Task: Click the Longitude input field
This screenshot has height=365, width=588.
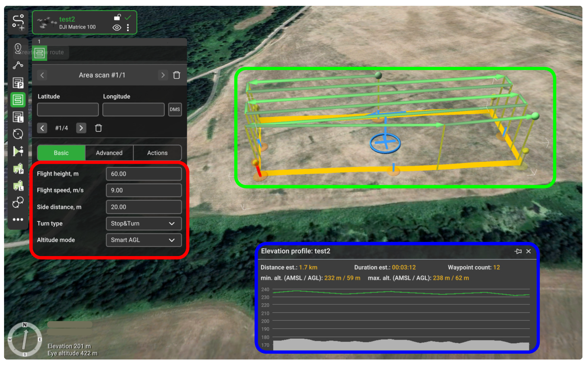Action: click(x=133, y=109)
